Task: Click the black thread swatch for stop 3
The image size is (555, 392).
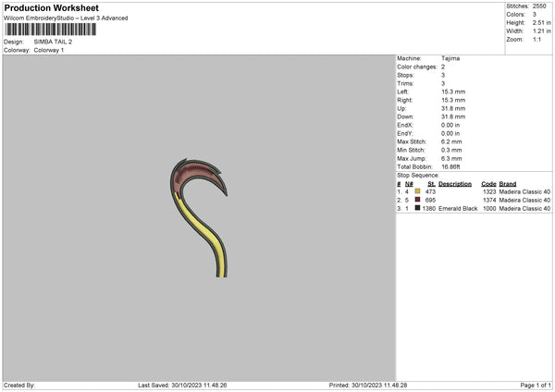Action: [x=418, y=208]
